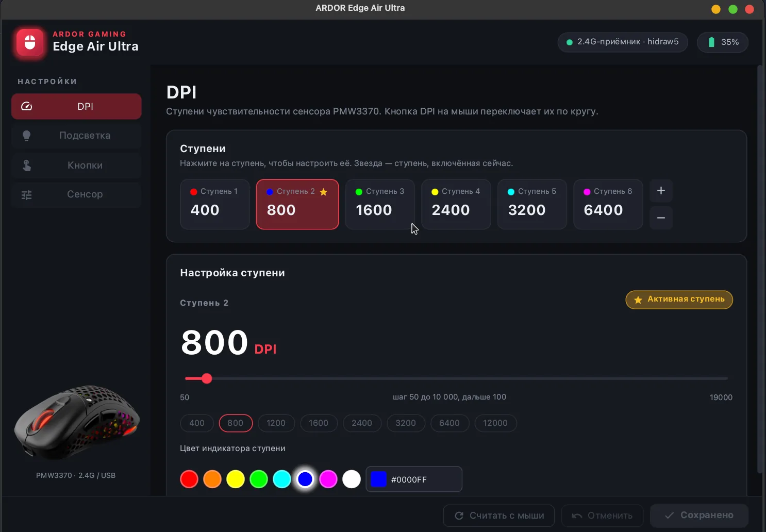
Task: Choose the 6400 DPI preset chip
Action: point(449,423)
